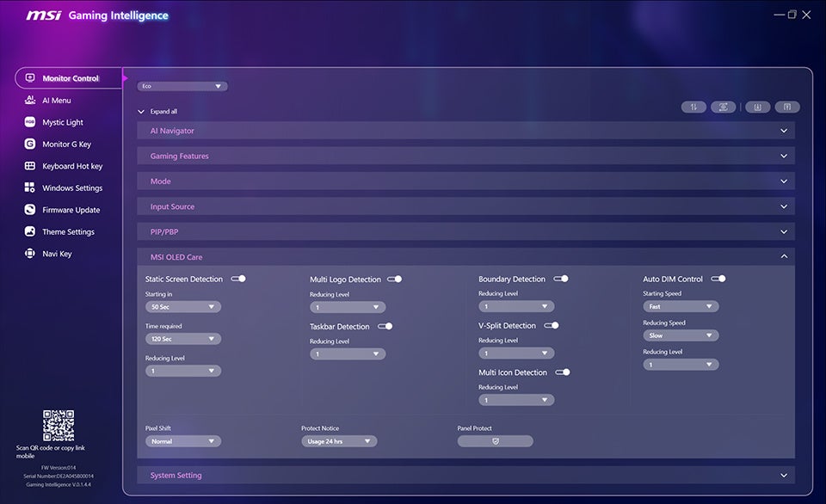Toggle Auto DIM Control switch

(718, 279)
